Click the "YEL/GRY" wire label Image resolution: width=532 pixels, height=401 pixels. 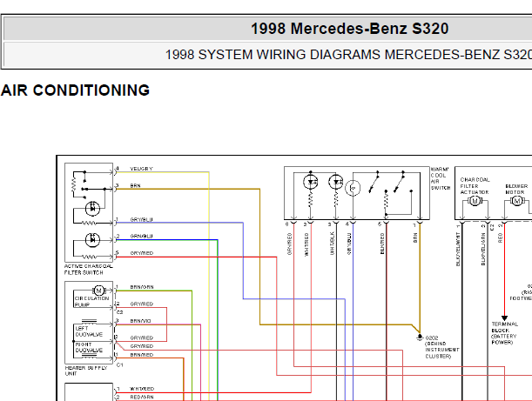pyautogui.click(x=141, y=169)
